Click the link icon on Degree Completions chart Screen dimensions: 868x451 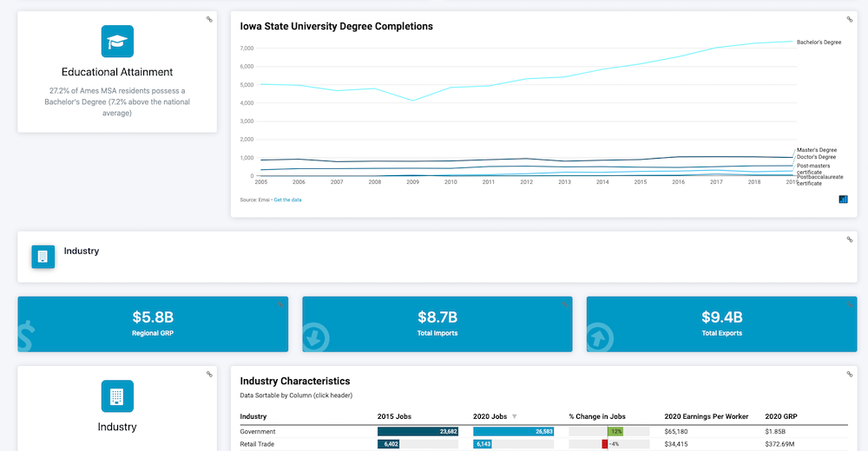pos(849,19)
